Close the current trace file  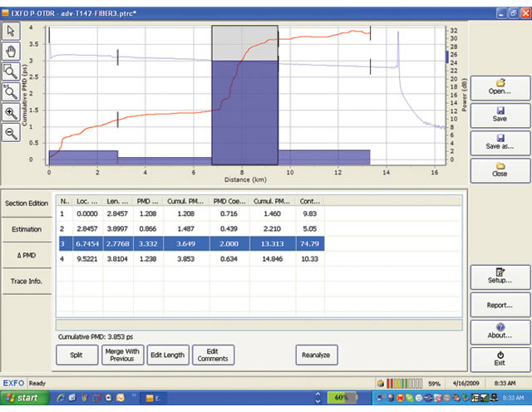click(x=500, y=170)
